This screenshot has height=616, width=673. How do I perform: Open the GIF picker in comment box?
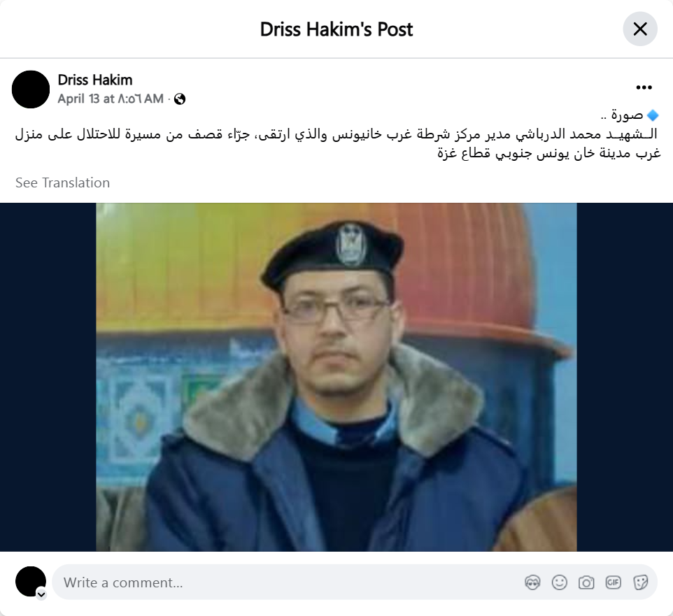pyautogui.click(x=614, y=582)
